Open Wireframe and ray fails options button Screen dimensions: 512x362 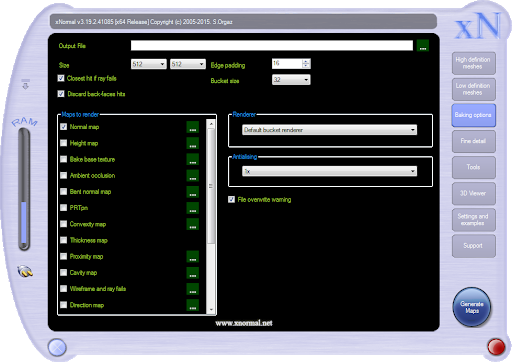193,289
